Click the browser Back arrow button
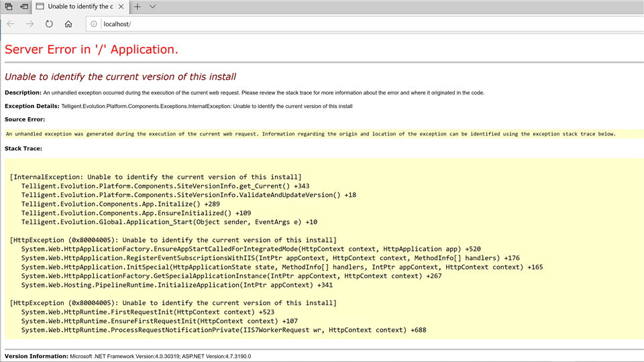Image resolution: width=644 pixels, height=362 pixels. click(11, 24)
